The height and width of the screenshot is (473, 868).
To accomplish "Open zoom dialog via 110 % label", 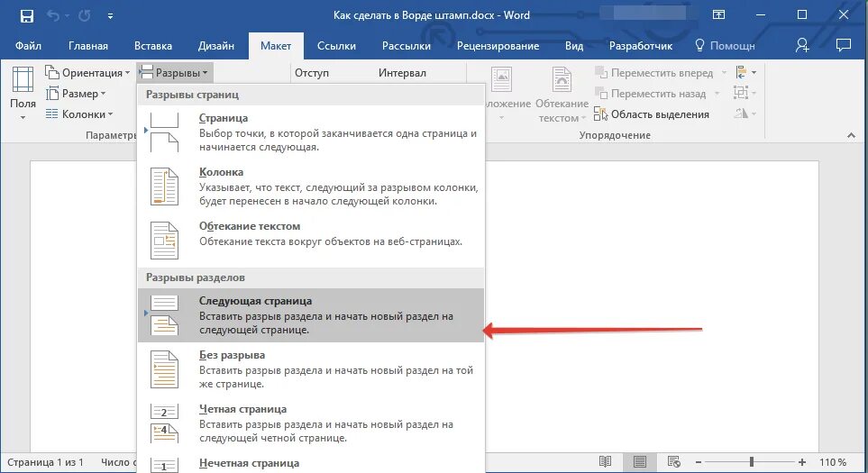I will (833, 462).
